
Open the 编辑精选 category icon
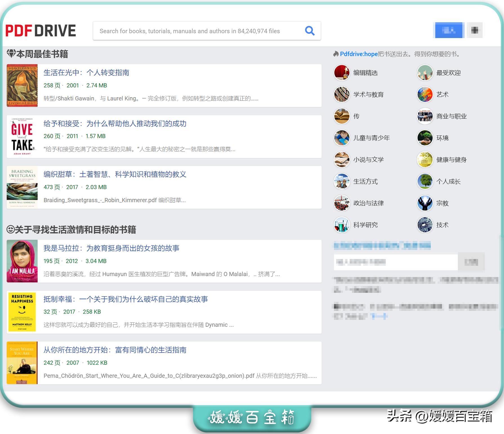coord(342,73)
